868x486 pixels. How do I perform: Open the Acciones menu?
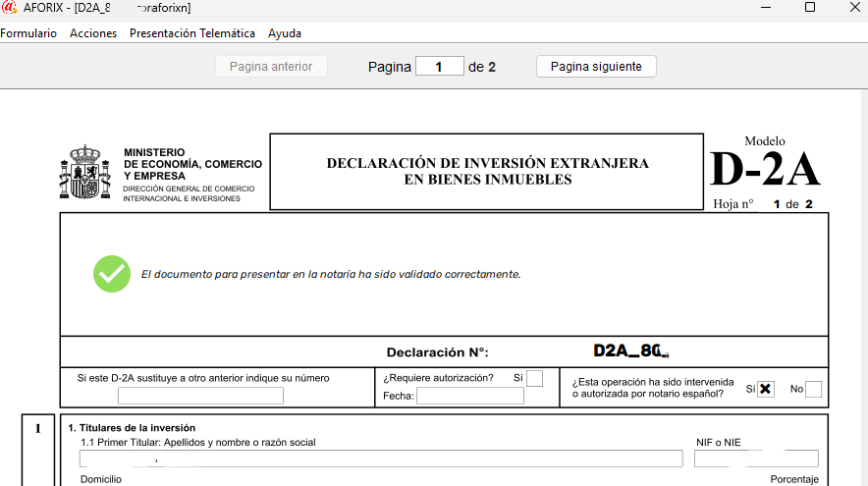pyautogui.click(x=93, y=33)
